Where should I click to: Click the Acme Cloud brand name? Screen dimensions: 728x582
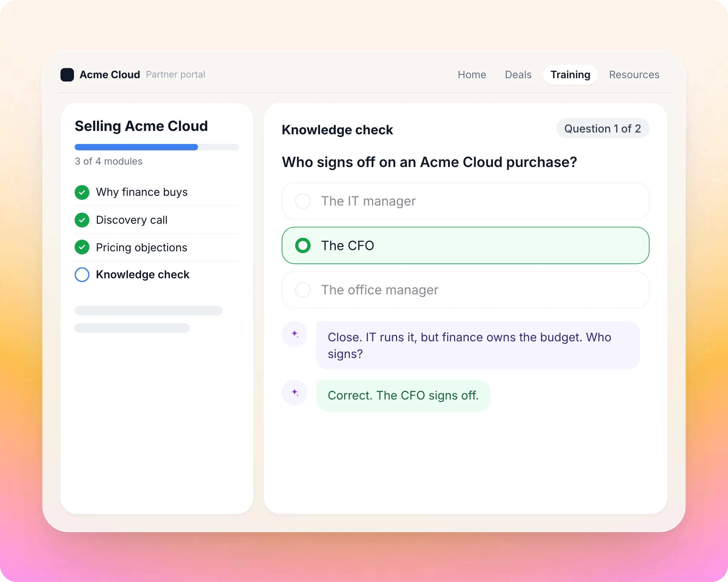point(110,75)
